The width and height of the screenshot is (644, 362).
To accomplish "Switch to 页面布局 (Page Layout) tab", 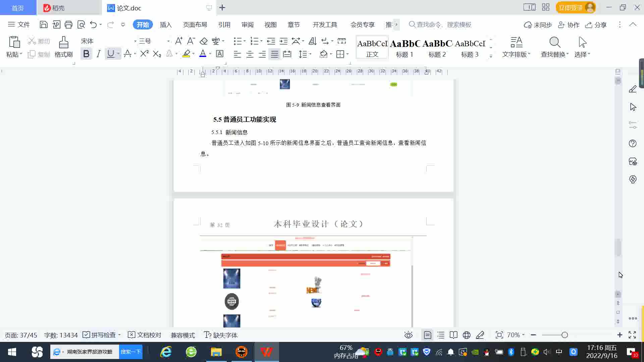I will click(x=195, y=25).
